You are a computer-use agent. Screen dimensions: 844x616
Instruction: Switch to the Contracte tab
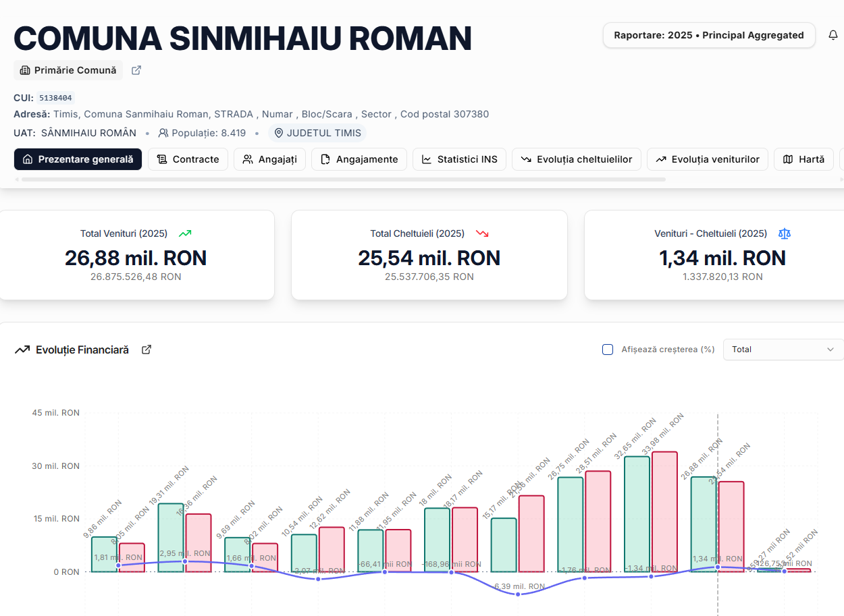[188, 159]
